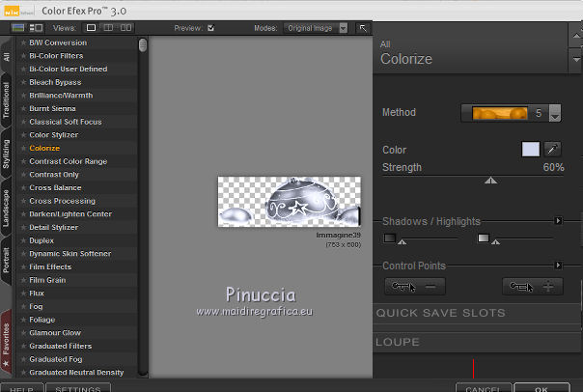Toggle favorite star for Bleach Bypass
This screenshot has width=583, height=392.
pos(23,82)
